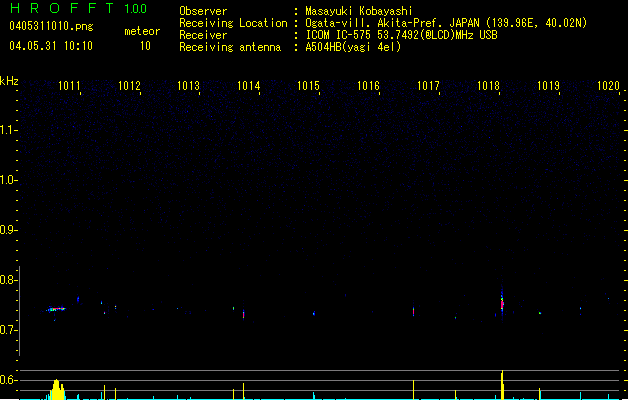Click frequency axis label 0.9
629x400 pixels.
[x=8, y=230]
